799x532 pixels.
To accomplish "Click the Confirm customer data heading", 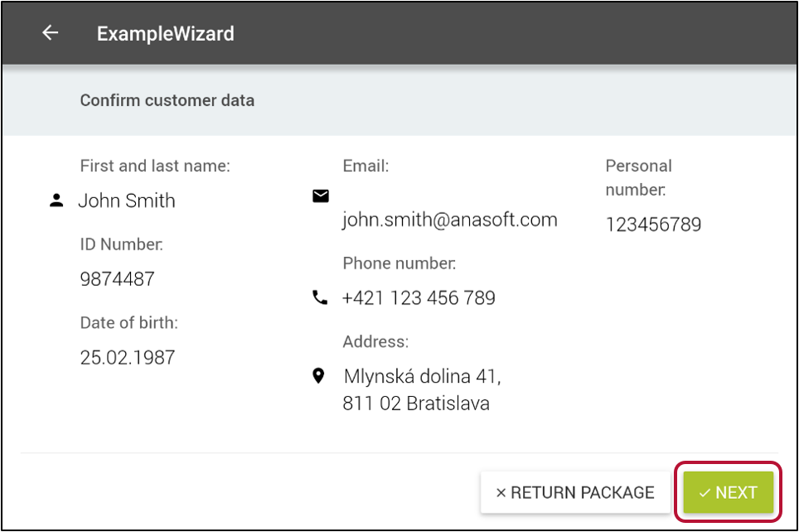I will point(167,101).
